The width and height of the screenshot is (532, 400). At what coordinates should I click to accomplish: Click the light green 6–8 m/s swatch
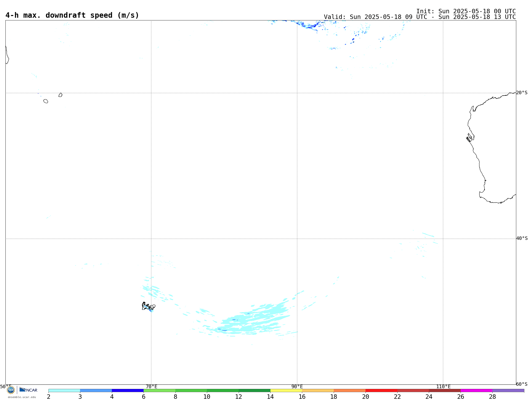click(160, 391)
